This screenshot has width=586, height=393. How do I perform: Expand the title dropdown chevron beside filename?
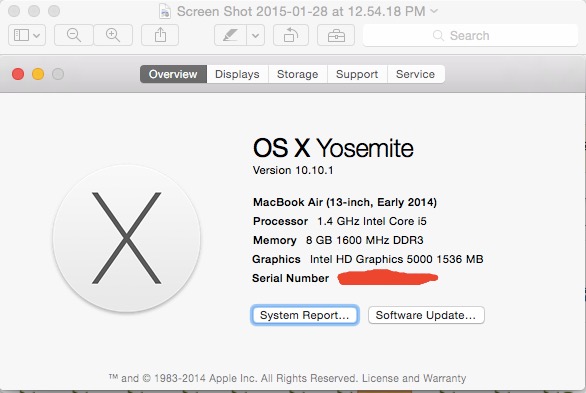pyautogui.click(x=434, y=11)
